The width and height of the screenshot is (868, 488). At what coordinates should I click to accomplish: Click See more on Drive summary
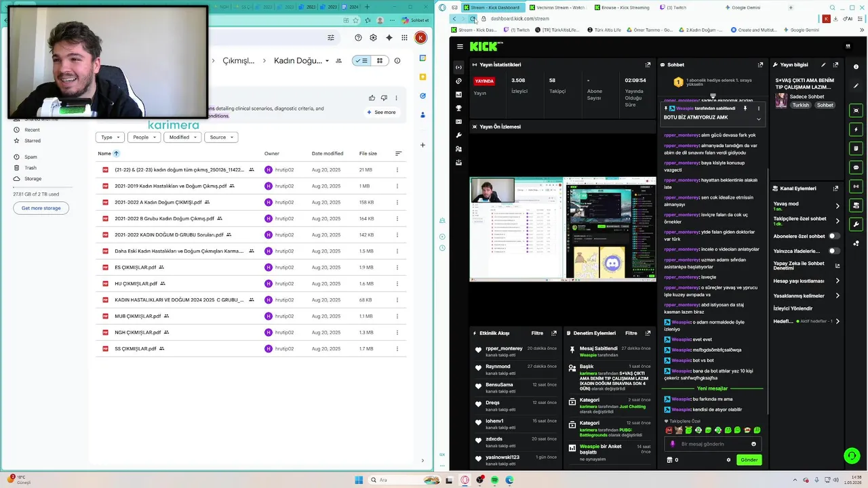[x=382, y=112]
